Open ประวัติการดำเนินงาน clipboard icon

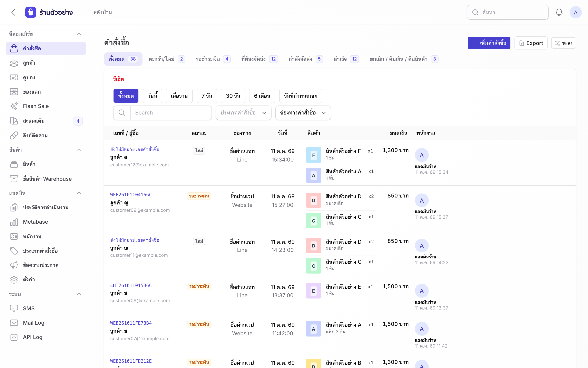pos(14,208)
